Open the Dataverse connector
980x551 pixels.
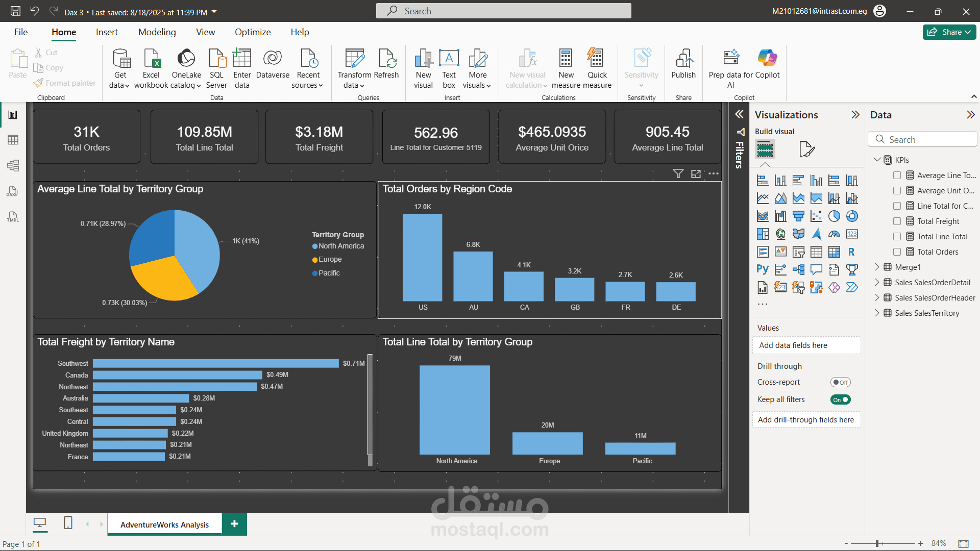[273, 64]
